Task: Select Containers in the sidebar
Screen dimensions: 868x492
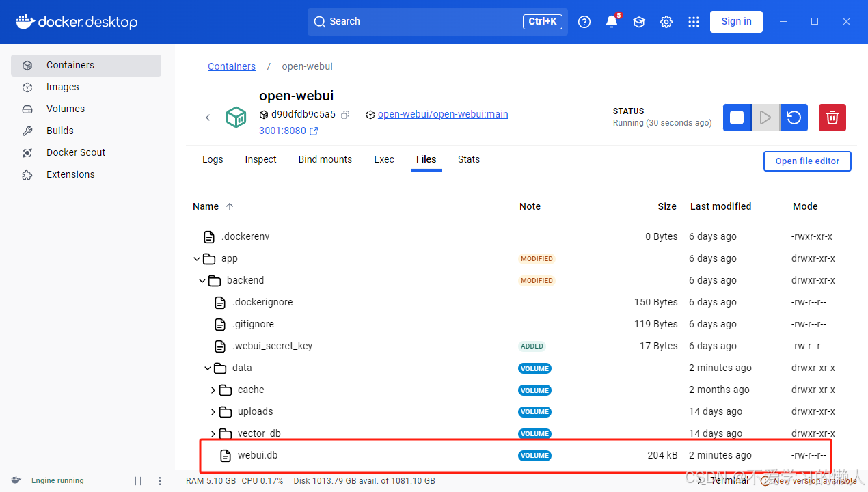Action: tap(86, 66)
